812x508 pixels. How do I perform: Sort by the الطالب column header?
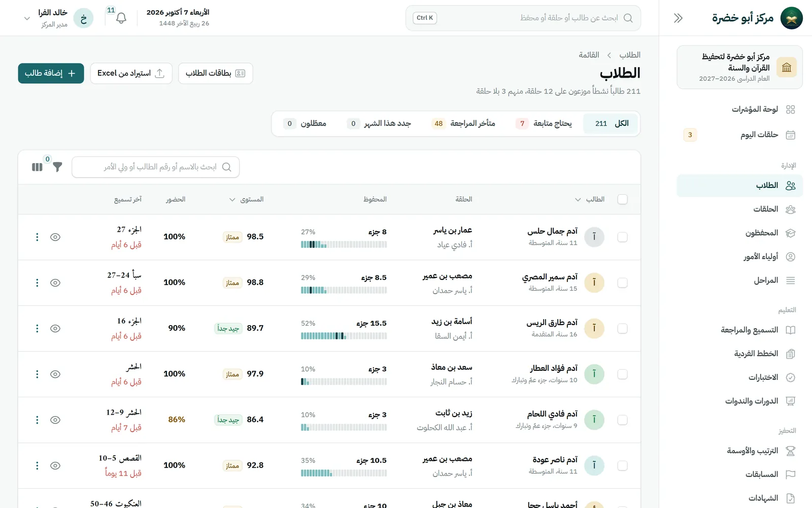tap(590, 199)
